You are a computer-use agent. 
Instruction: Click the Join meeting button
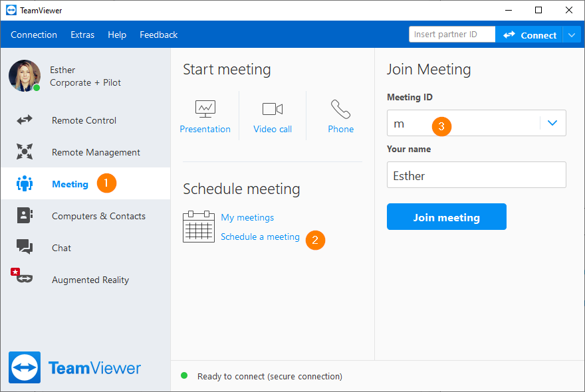(447, 217)
